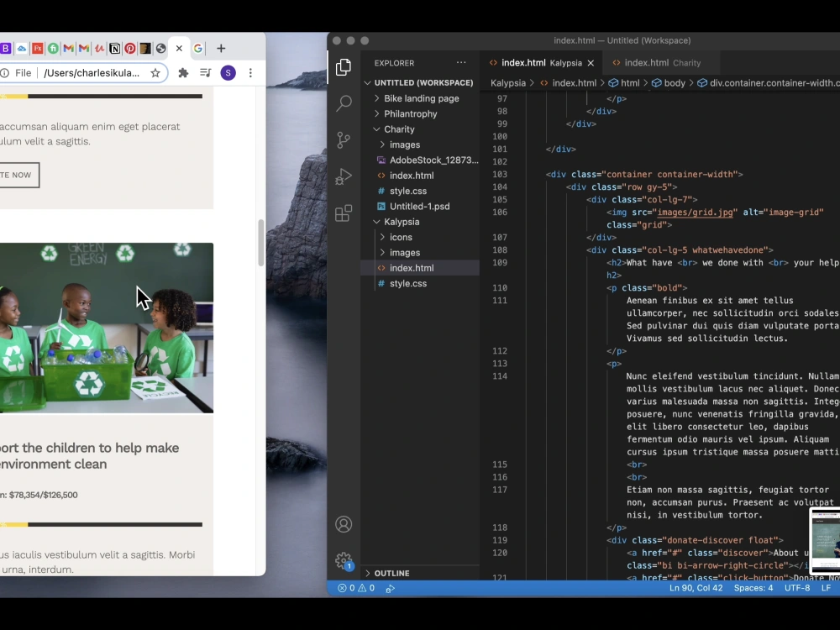Click the browser page vertical scrollbar
The height and width of the screenshot is (630, 840).
click(x=261, y=243)
